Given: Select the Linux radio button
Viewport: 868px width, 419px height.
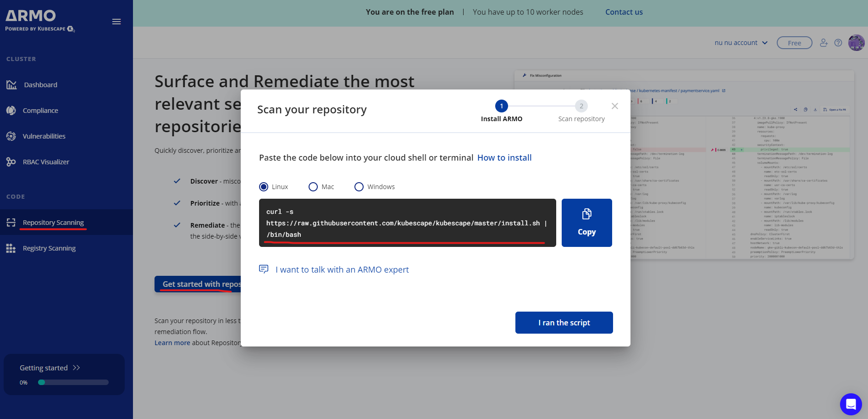Looking at the screenshot, I should coord(264,187).
